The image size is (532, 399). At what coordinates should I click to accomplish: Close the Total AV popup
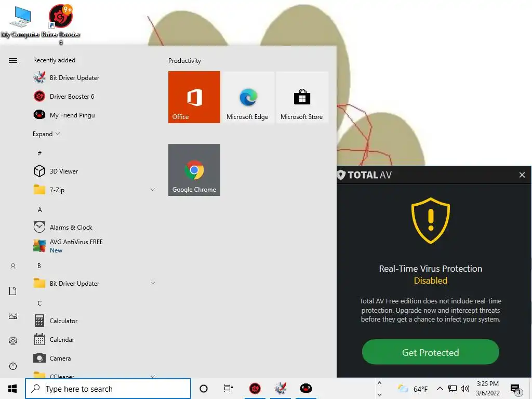522,175
